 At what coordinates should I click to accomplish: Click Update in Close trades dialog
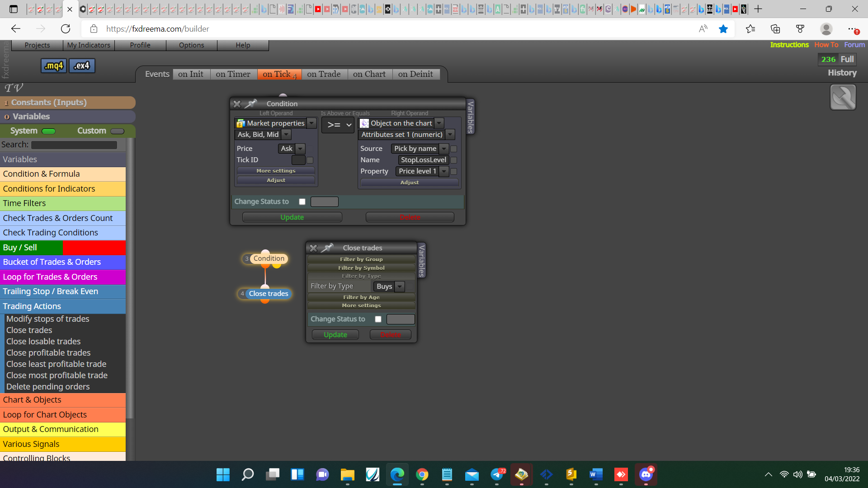tap(335, 335)
